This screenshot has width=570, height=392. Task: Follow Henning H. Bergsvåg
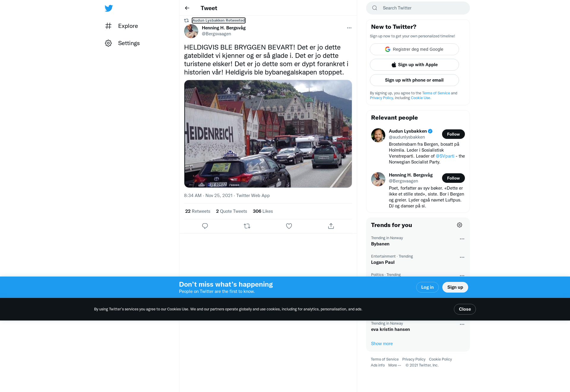[453, 178]
